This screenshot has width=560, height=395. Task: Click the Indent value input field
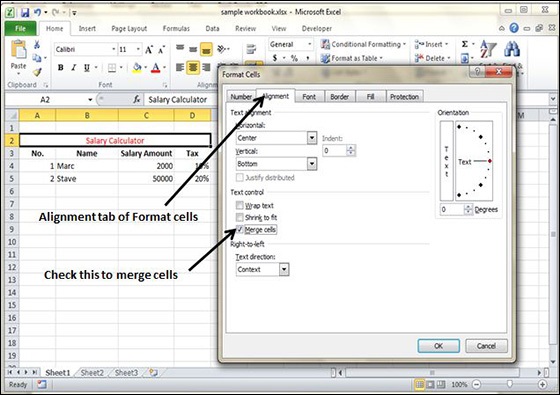[x=335, y=150]
